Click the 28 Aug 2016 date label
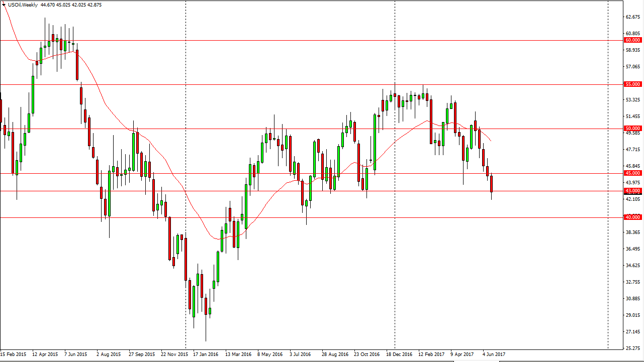644x362 pixels. (x=335, y=354)
